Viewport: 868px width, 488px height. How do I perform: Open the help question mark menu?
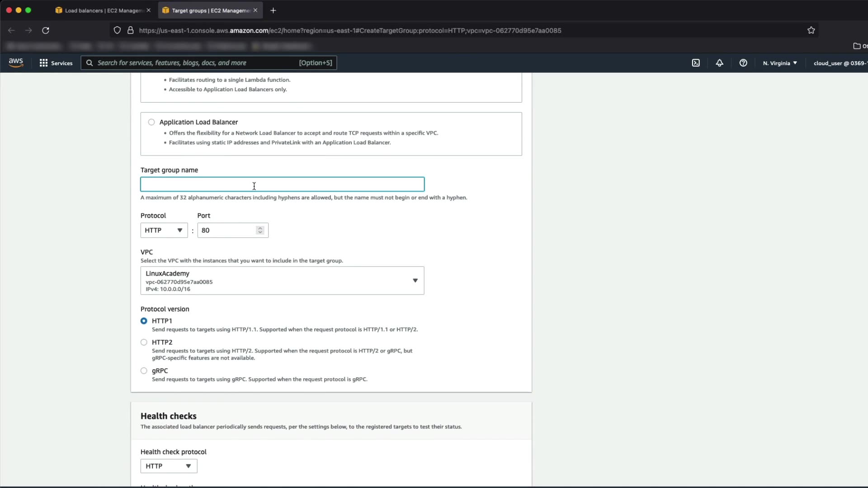coord(743,63)
